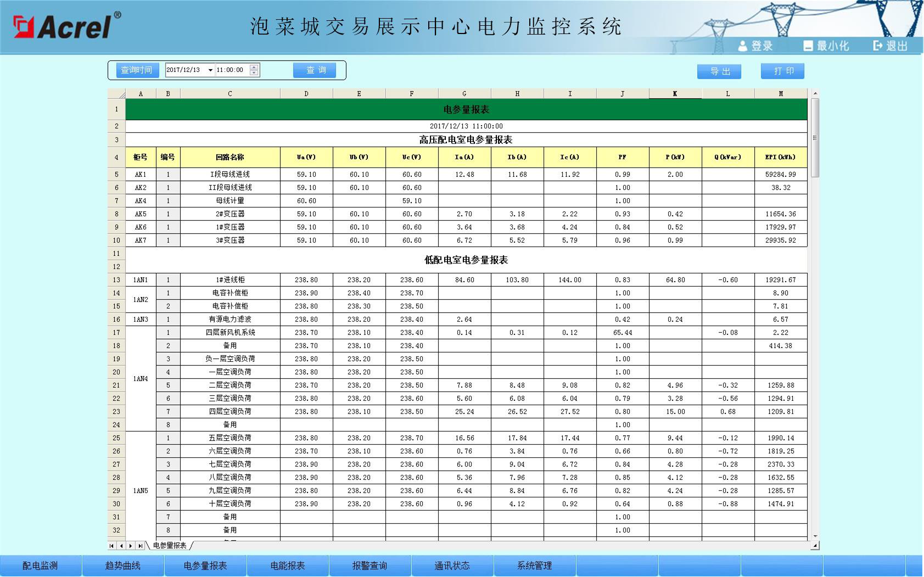
Task: Click vertical scrollbar down arrow
Action: (815, 536)
